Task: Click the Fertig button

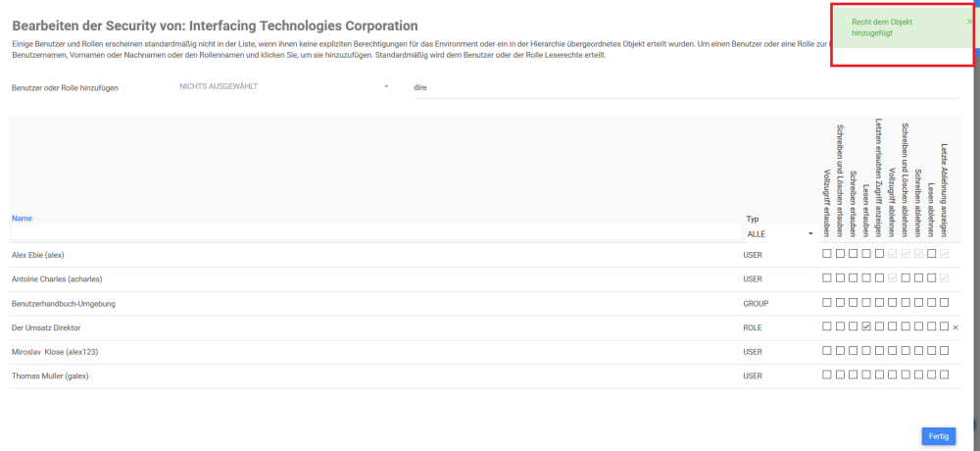Action: [x=939, y=436]
